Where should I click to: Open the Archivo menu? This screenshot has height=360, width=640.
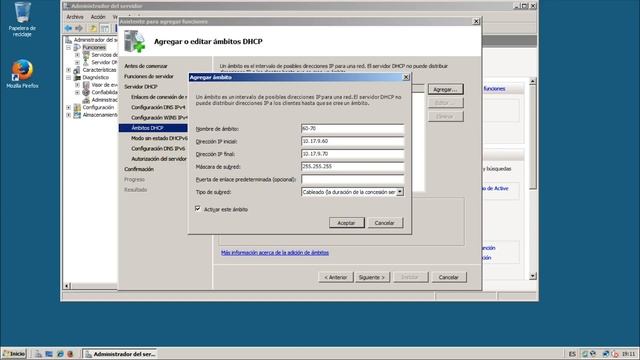coord(75,17)
